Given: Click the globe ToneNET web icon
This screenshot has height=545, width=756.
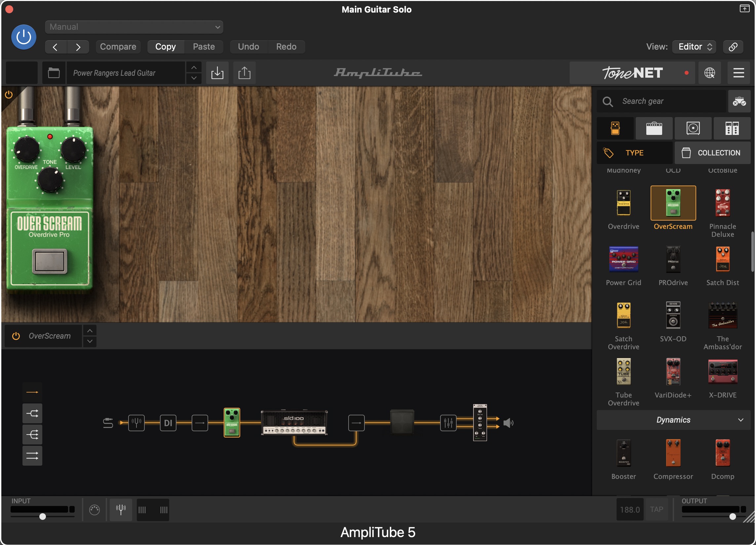Looking at the screenshot, I should 709,73.
